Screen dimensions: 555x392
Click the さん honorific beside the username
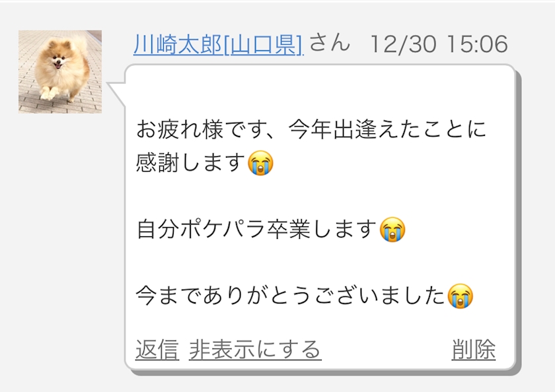(330, 43)
